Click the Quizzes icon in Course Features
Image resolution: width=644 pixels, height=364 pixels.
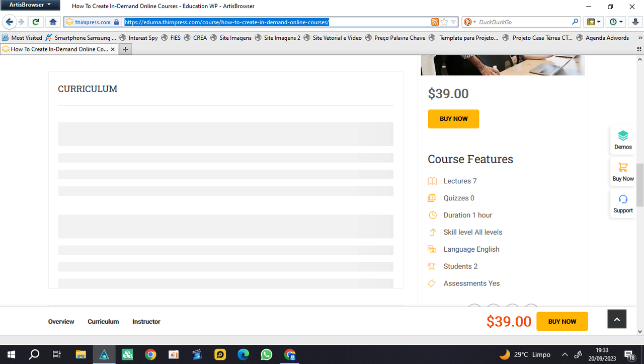[432, 198]
